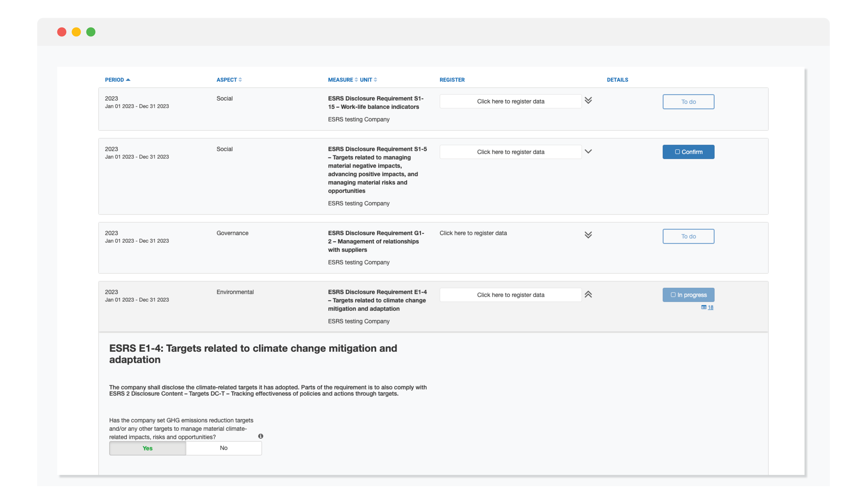Expand the S1-5 Targets row chevron
Image resolution: width=867 pixels, height=504 pixels.
(588, 151)
